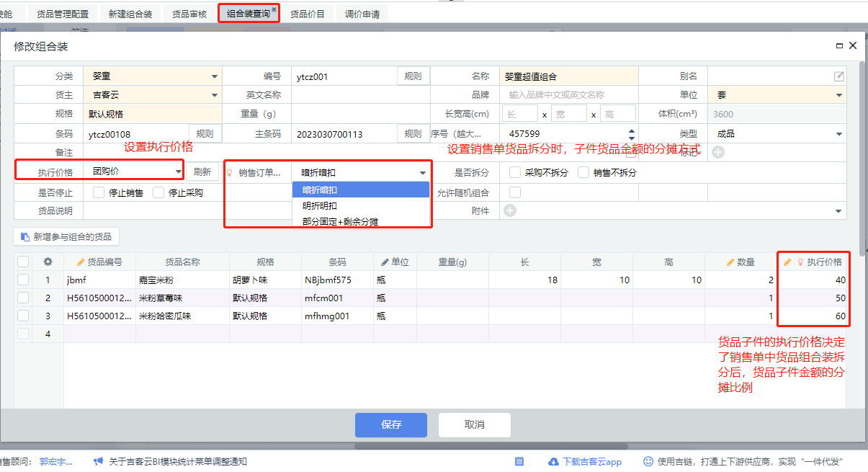Click the pencil icon beside 货品编号 header
868x472 pixels.
pos(81,262)
